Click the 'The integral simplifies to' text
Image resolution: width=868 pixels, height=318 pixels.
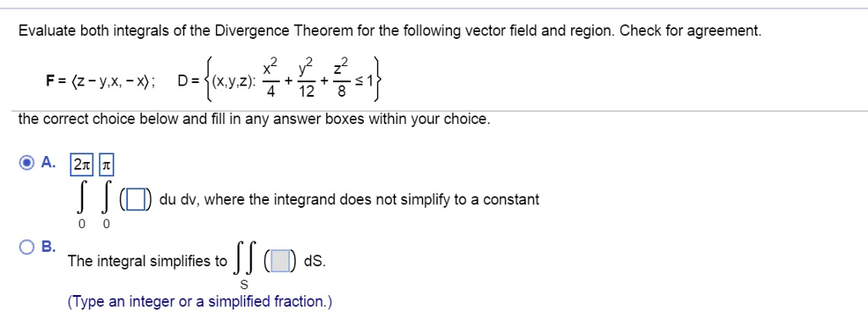[x=147, y=261]
